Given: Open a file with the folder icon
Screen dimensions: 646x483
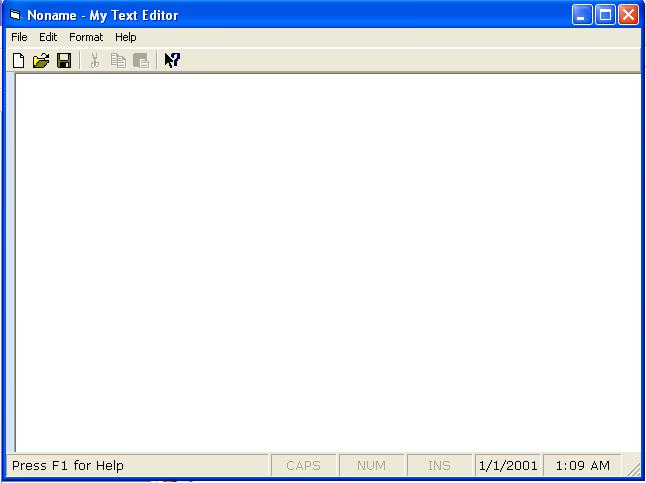Looking at the screenshot, I should point(41,61).
